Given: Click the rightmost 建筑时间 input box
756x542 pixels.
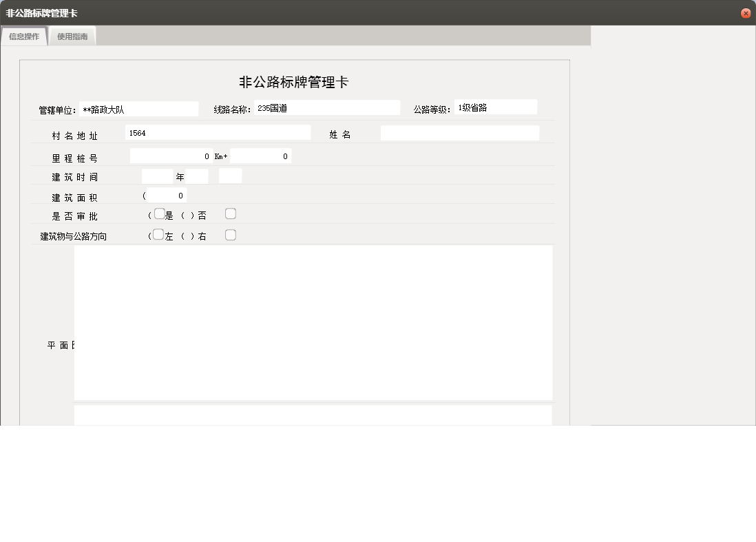Looking at the screenshot, I should point(230,176).
